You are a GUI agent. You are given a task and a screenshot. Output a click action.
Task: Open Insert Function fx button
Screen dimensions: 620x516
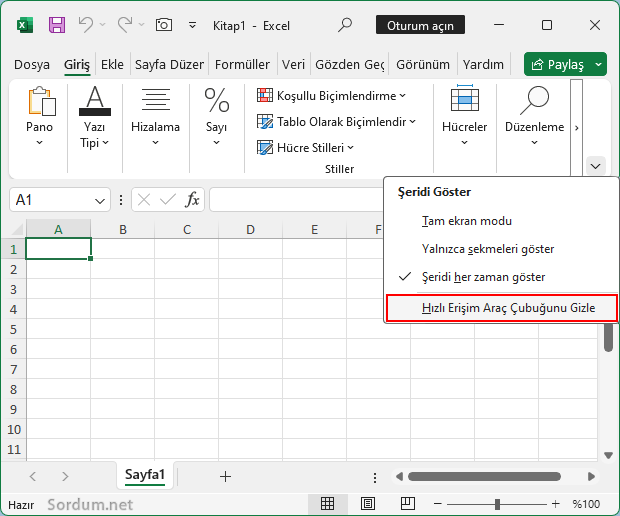pos(192,200)
